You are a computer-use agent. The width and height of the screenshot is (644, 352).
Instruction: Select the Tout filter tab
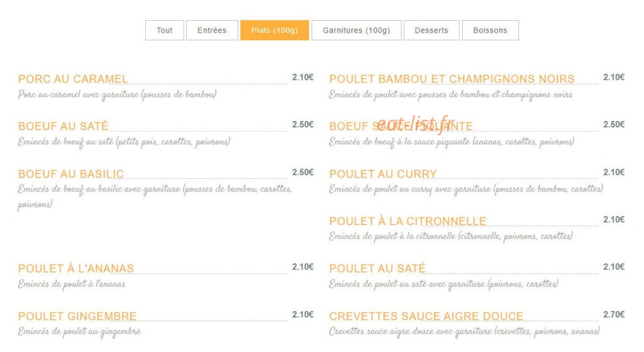tap(164, 31)
